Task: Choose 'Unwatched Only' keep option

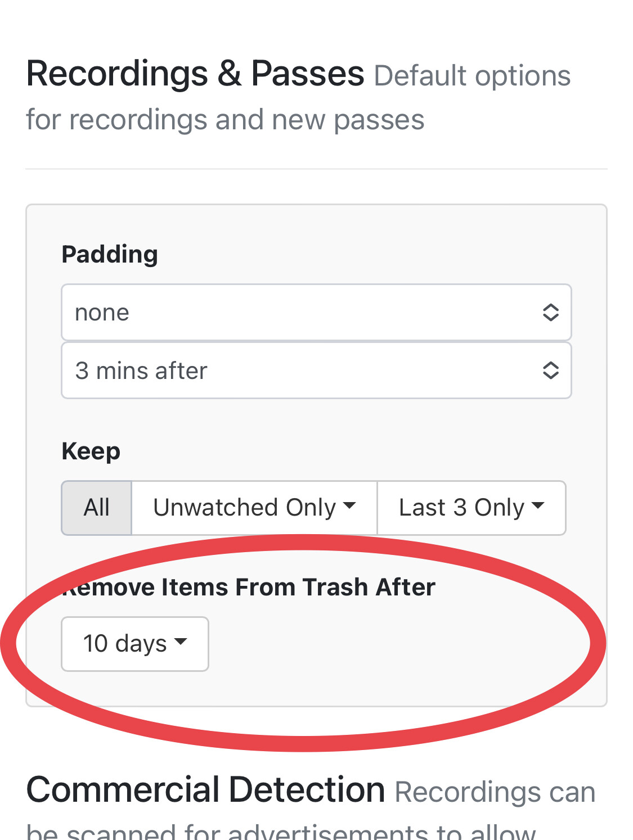Action: coord(244,508)
